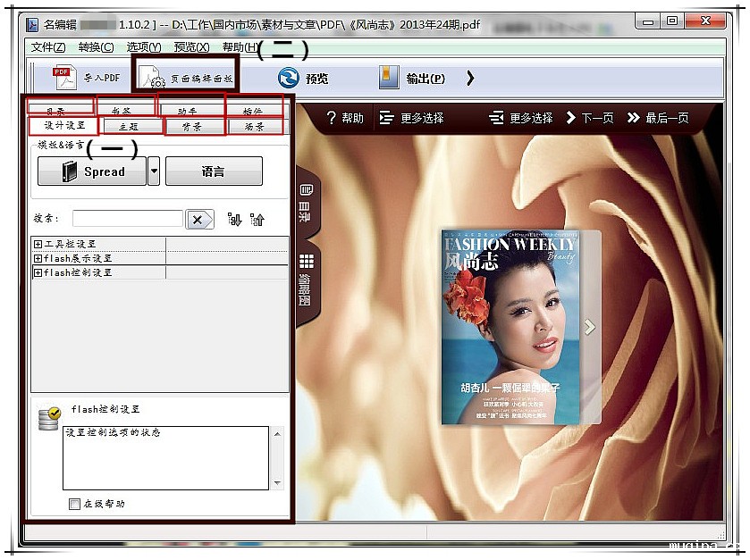Expand the flash展示设置 tree node

(38, 258)
